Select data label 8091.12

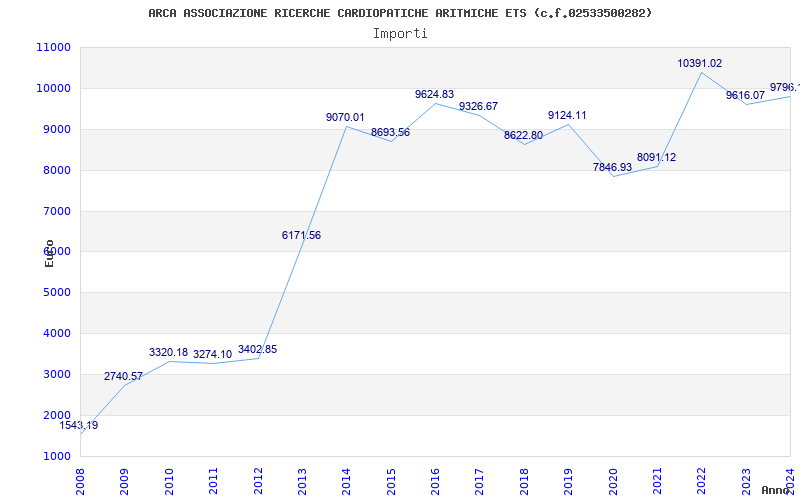tap(657, 157)
